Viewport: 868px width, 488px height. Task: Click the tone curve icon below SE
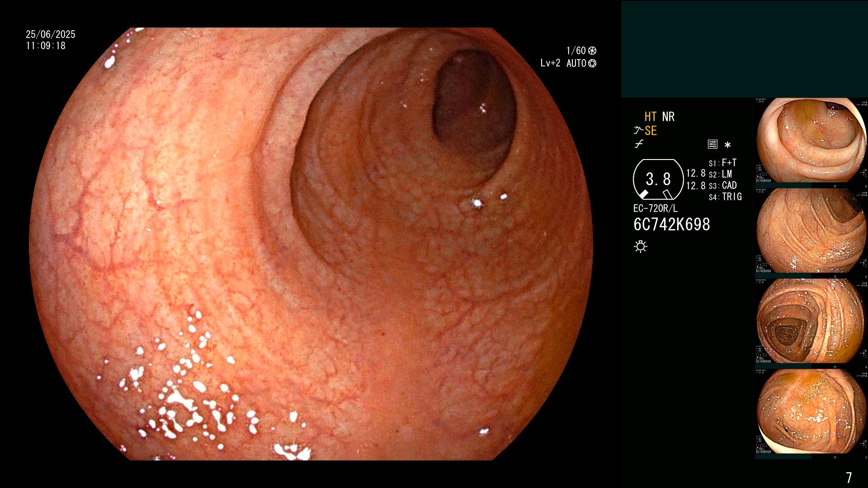[639, 144]
